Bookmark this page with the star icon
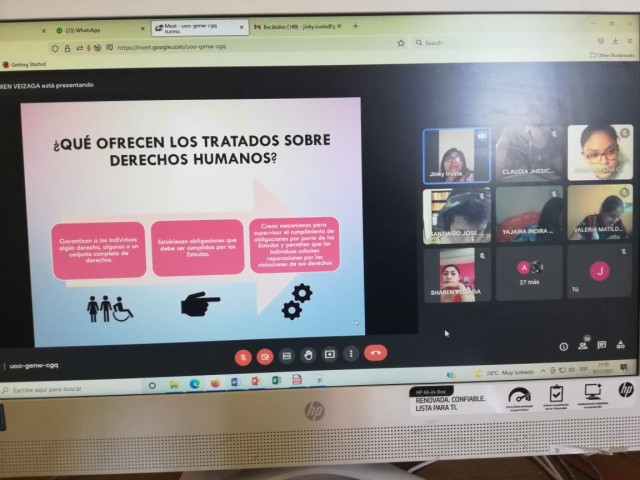 [401, 43]
